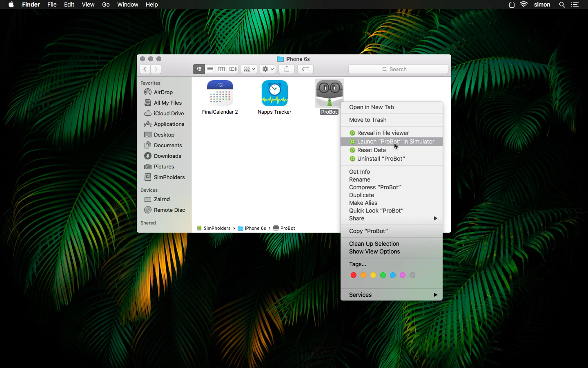The width and height of the screenshot is (588, 368).
Task: Expand the Share submenu
Action: [392, 218]
